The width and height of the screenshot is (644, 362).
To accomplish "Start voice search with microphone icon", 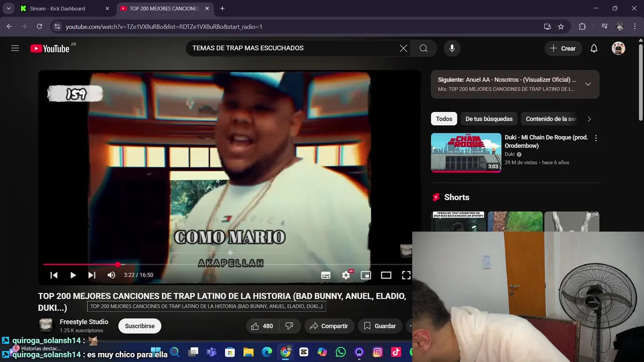I will (x=452, y=48).
